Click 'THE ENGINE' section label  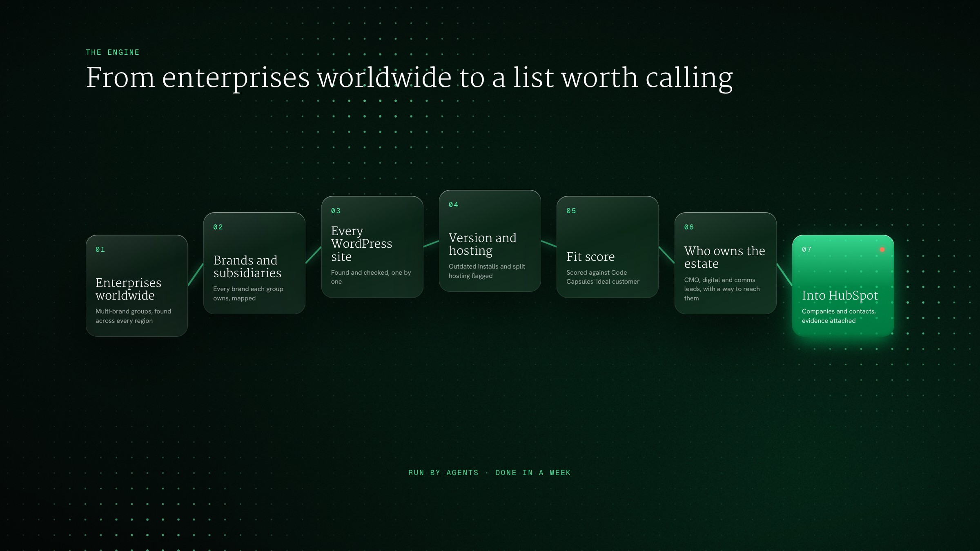pos(113,52)
